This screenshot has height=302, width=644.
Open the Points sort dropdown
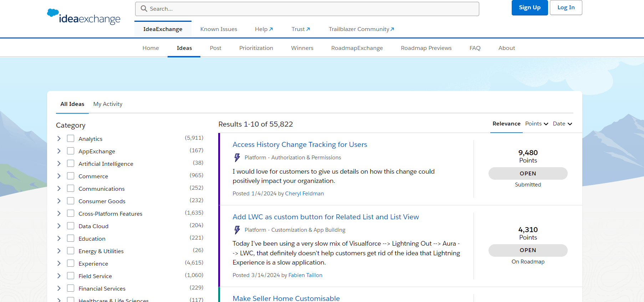pyautogui.click(x=537, y=124)
